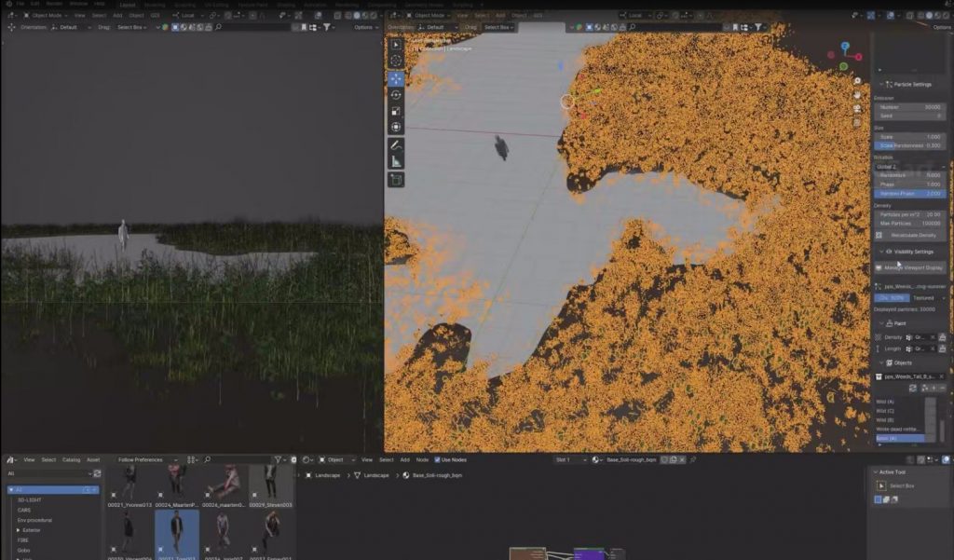
Task: Click the Particles per m^2 density field
Action: pyautogui.click(x=910, y=215)
